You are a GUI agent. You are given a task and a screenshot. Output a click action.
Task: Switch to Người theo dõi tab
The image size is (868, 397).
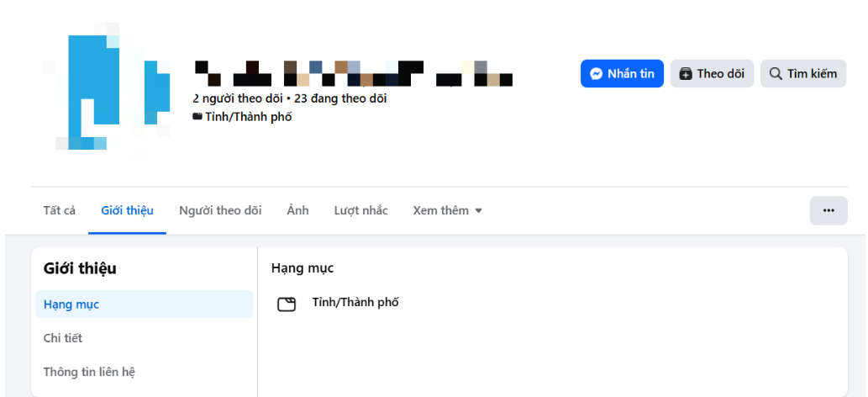click(x=220, y=211)
